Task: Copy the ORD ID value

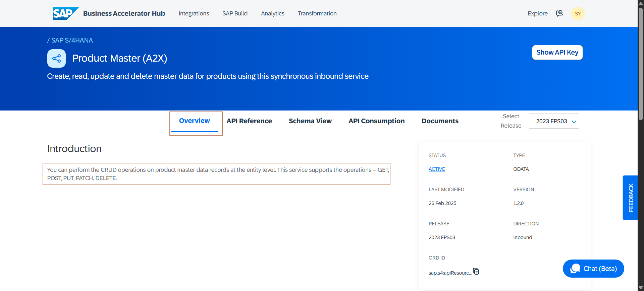Action: pos(476,271)
